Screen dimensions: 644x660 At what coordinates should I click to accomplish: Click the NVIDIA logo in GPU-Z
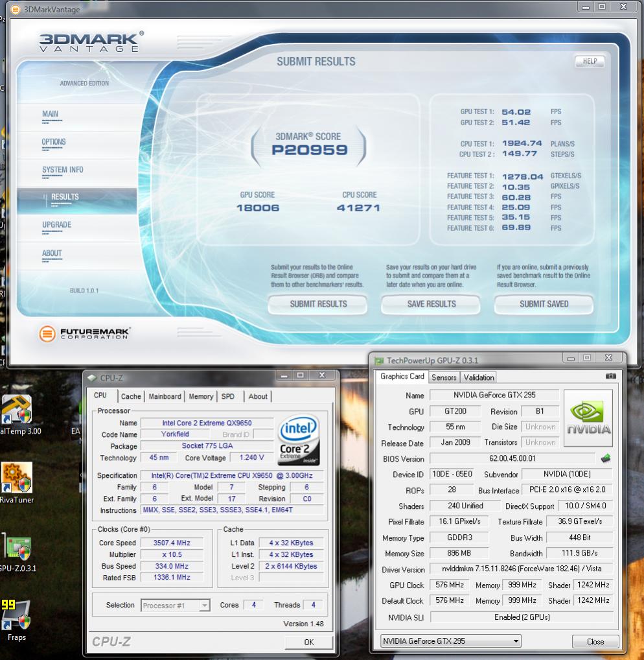(588, 418)
